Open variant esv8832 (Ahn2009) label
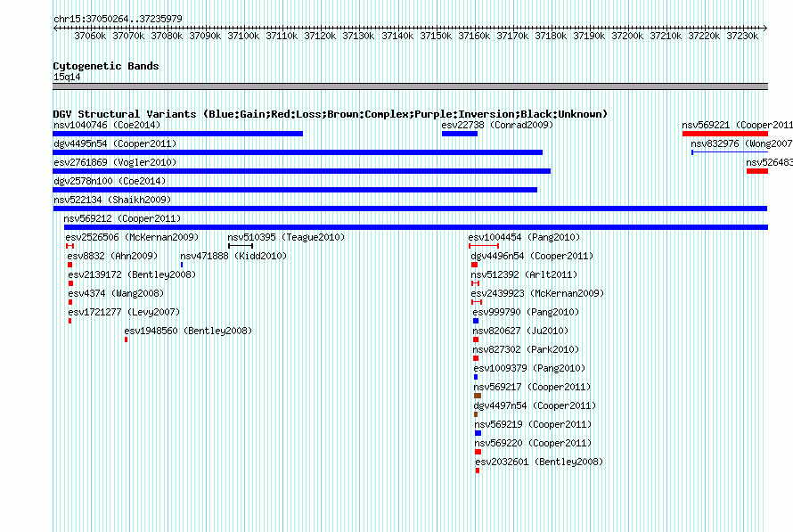The height and width of the screenshot is (532, 793). point(113,256)
